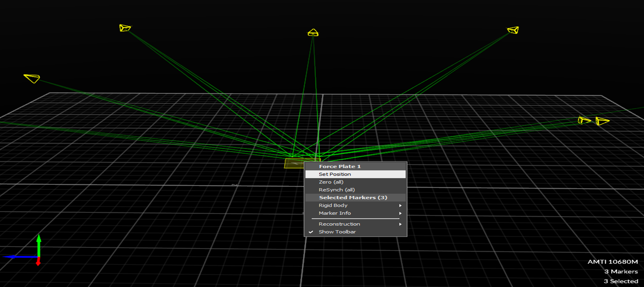Click the AMTI 10680M label
644x287 pixels.
point(612,262)
